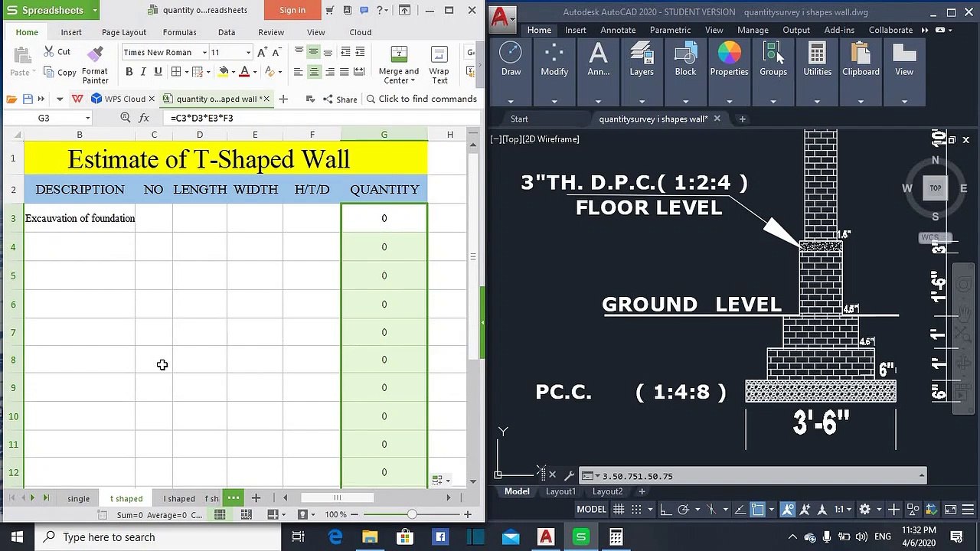Screen dimensions: 980x551
Task: Open the Utilities panel in AutoCAD
Action: click(817, 59)
